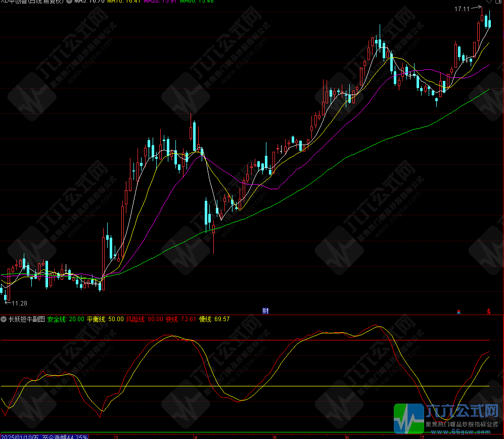The width and height of the screenshot is (504, 439).
Task: Click the 风险线 80.00 indicator label
Action: pos(144,319)
